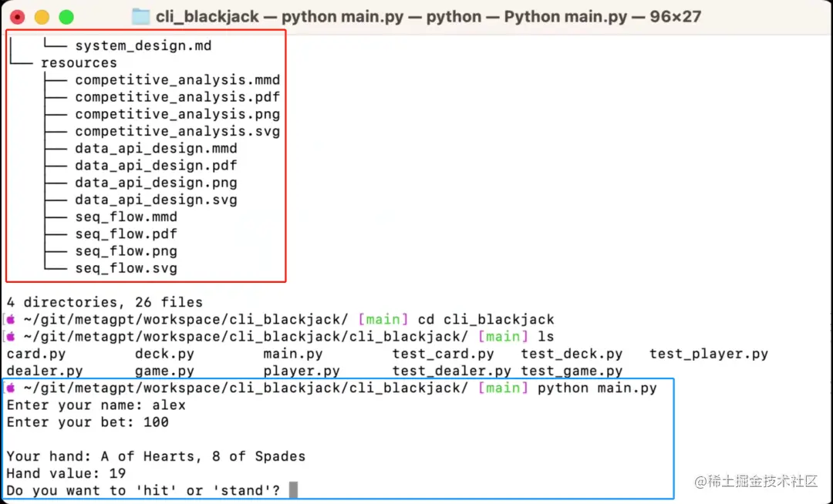Click the folder icon in the title bar
The image size is (833, 504).
141,16
